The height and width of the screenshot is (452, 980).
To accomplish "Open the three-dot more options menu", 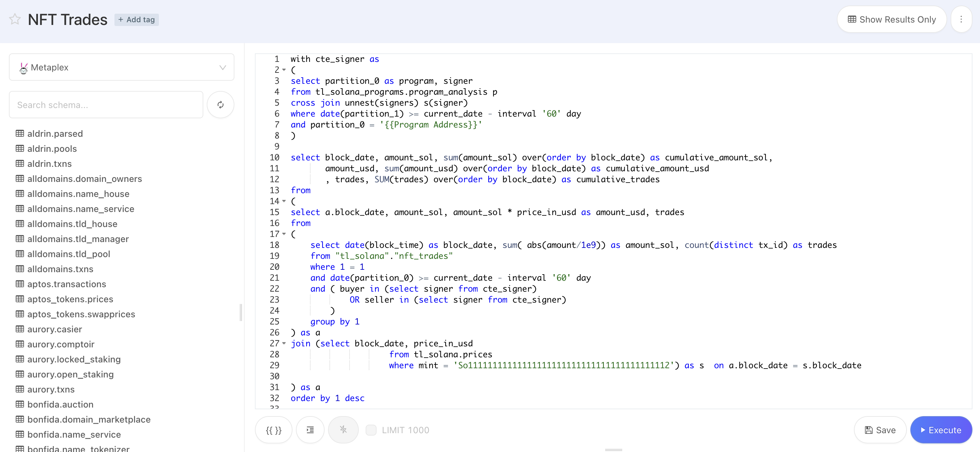I will (x=961, y=19).
